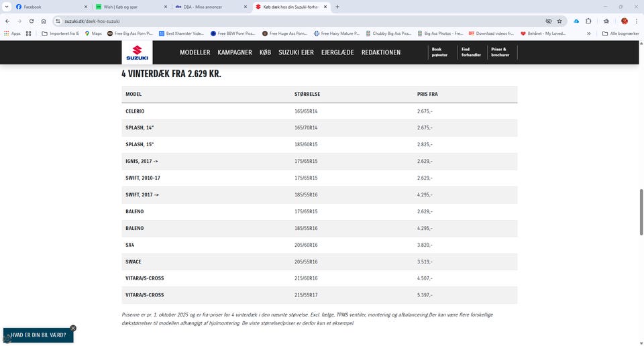Close the Wish tab
Screen dimensions: 644x346
point(166,7)
